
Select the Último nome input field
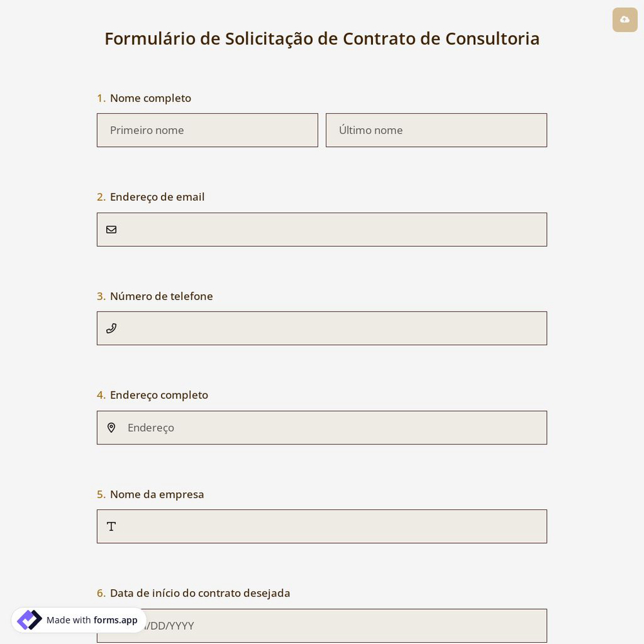pos(437,130)
